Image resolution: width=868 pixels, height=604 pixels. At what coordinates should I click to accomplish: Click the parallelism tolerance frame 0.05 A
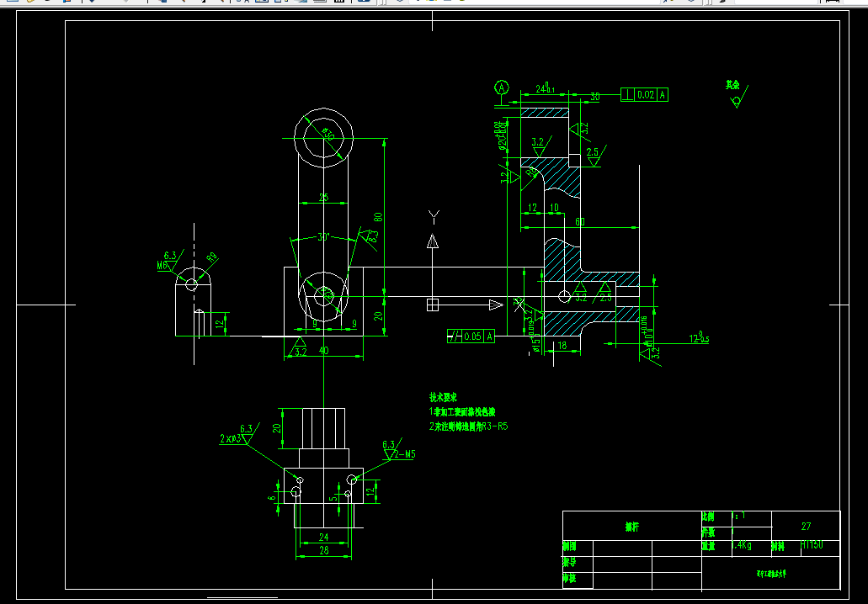tap(471, 336)
